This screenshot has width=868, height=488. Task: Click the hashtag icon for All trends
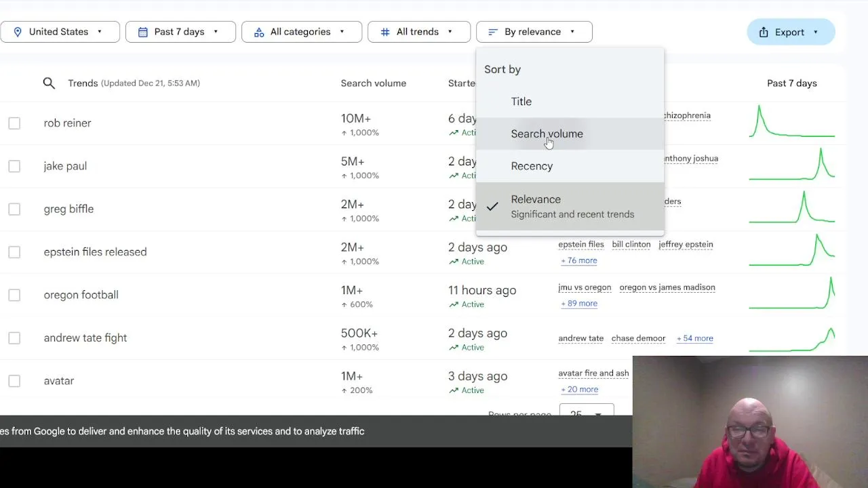point(385,32)
